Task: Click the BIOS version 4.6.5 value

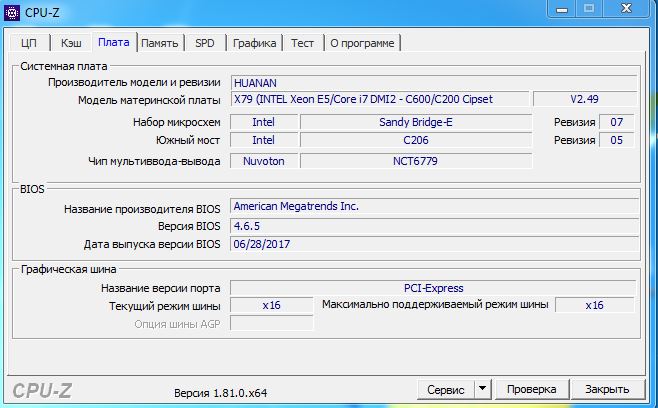Action: point(434,226)
